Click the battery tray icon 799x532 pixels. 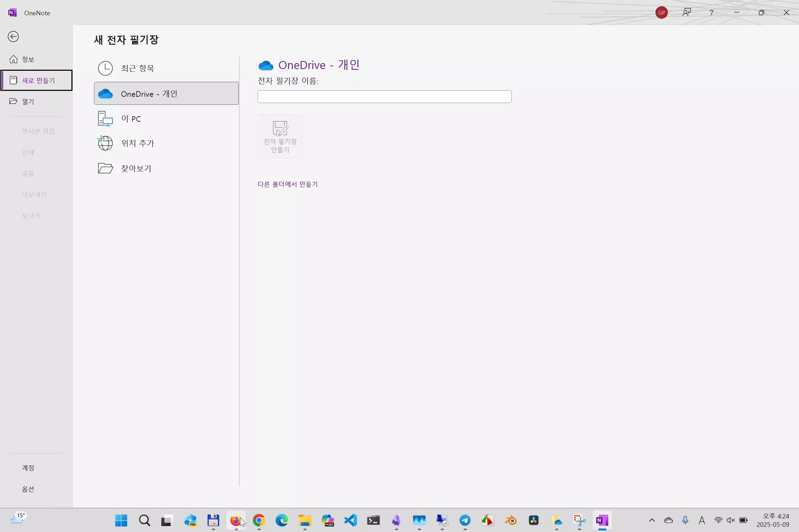pos(744,520)
